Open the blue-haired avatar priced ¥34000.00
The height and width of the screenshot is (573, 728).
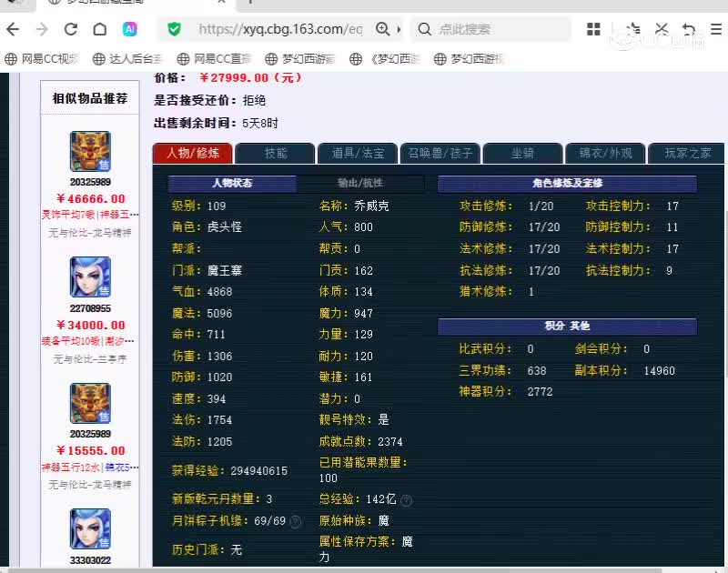point(90,277)
